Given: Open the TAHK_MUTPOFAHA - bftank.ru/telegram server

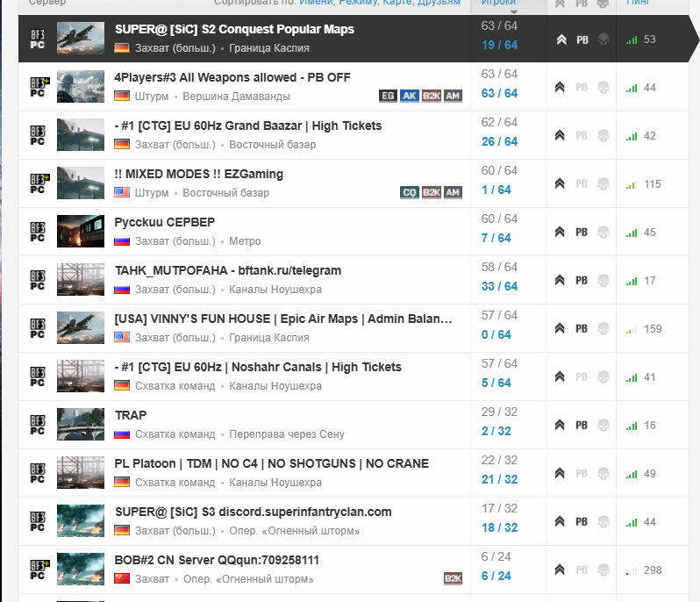Looking at the screenshot, I should click(228, 270).
